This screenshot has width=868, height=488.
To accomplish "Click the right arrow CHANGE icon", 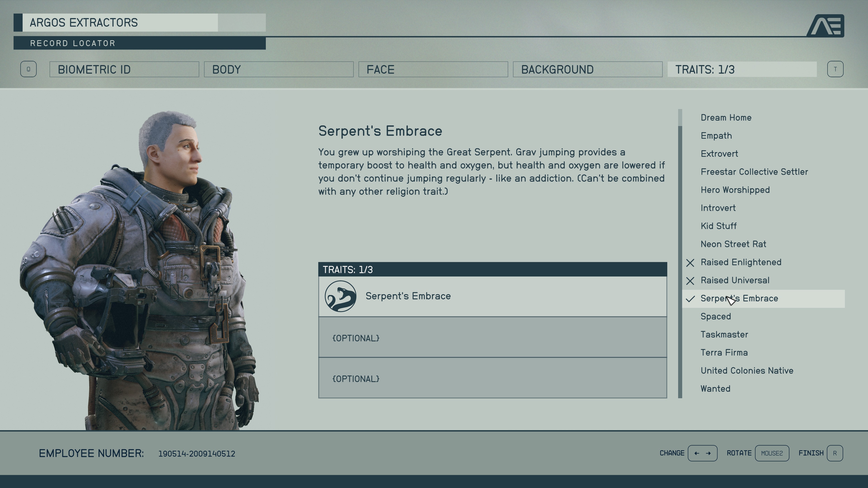I will 708,453.
